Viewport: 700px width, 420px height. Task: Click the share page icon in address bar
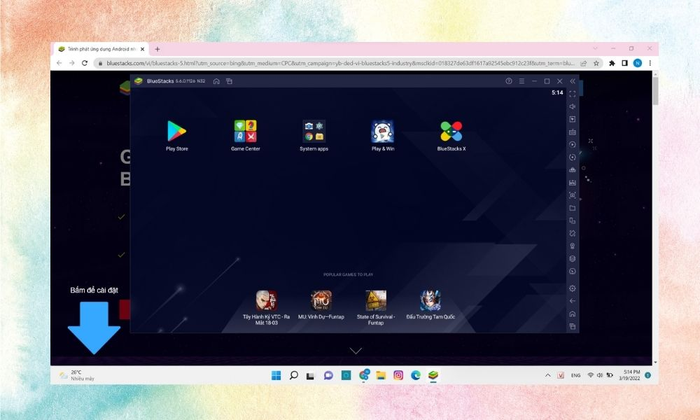pyautogui.click(x=583, y=63)
